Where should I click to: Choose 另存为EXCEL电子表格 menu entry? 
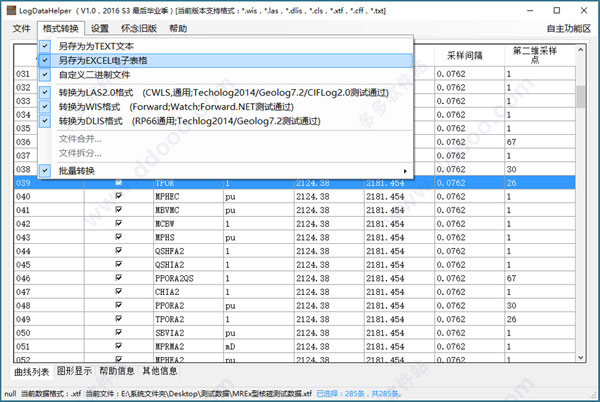(226, 60)
